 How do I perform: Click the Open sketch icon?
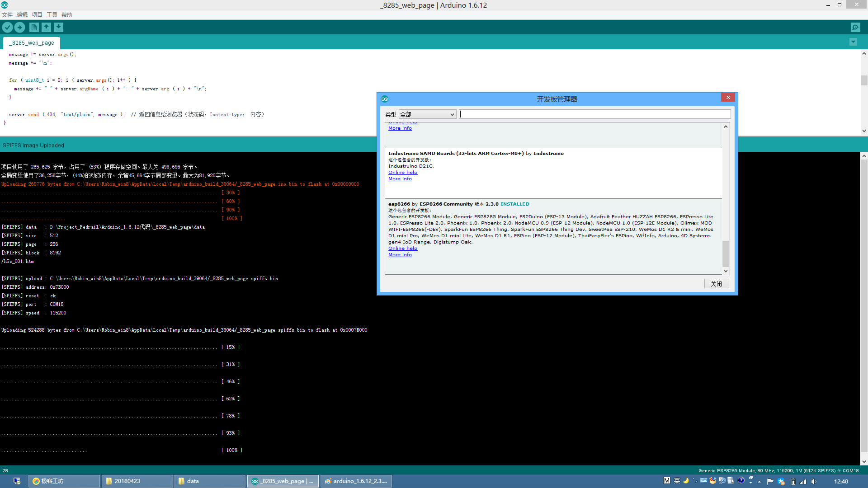pyautogui.click(x=46, y=27)
